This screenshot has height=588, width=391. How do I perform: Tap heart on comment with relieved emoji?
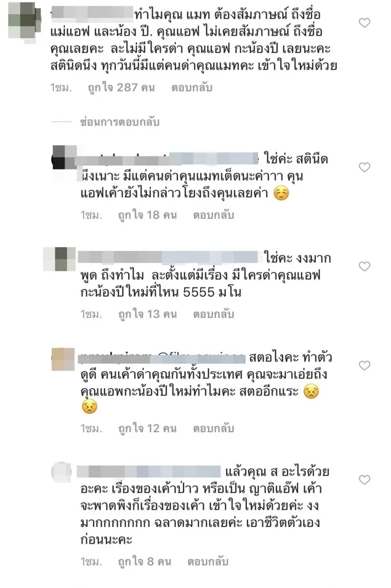(x=365, y=168)
